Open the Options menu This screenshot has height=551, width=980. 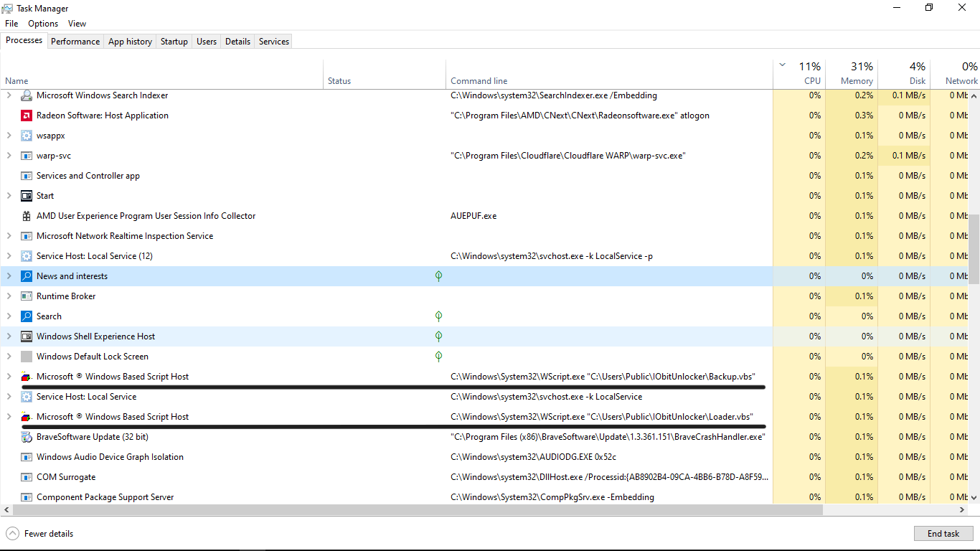click(x=42, y=23)
